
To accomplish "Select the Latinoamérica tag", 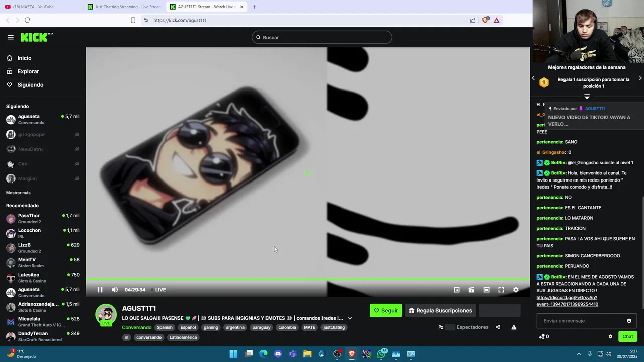I will coord(183,337).
